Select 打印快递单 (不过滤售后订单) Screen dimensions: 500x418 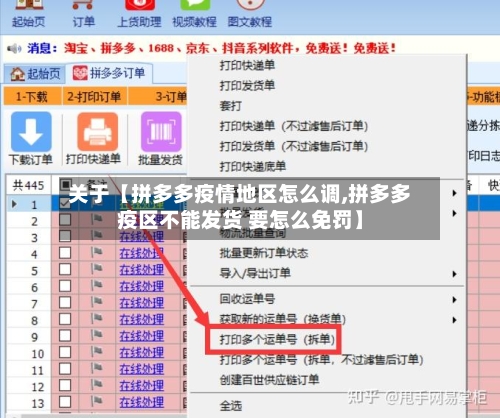point(294,126)
